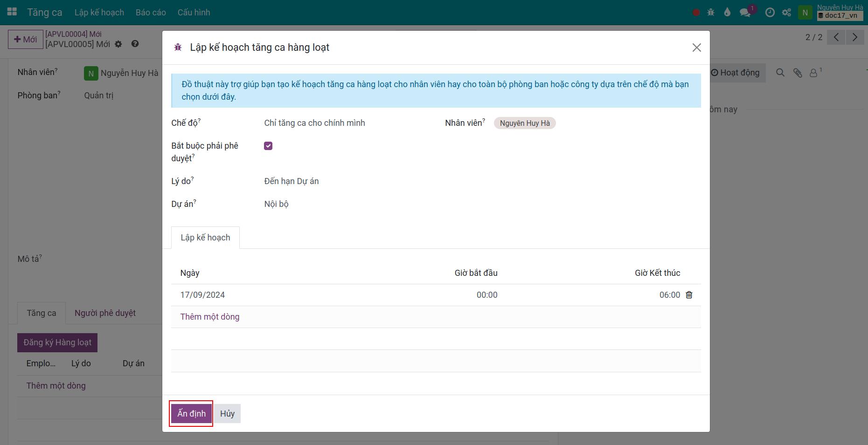Open the followers person icon

pyautogui.click(x=814, y=73)
